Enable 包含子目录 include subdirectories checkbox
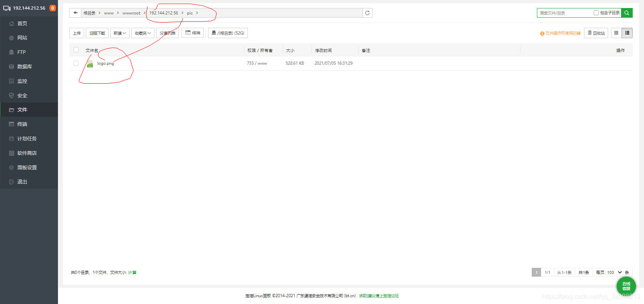This screenshot has height=304, width=644. (x=596, y=13)
